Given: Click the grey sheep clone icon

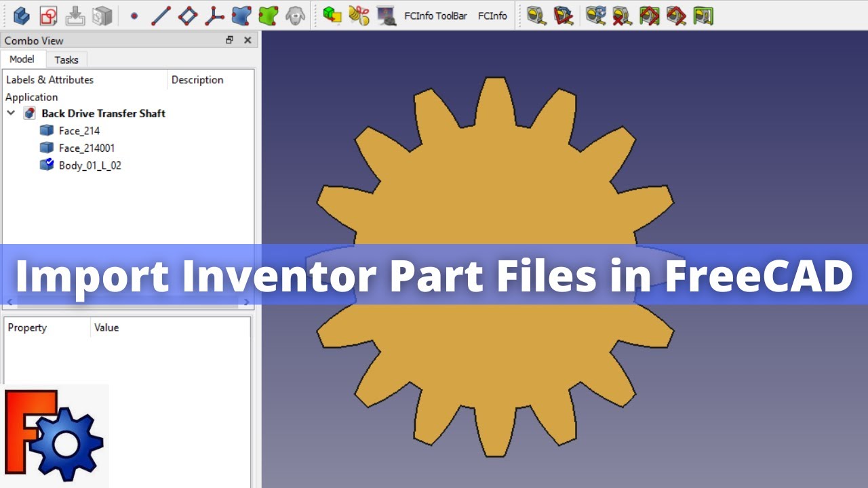Looking at the screenshot, I should click(295, 16).
